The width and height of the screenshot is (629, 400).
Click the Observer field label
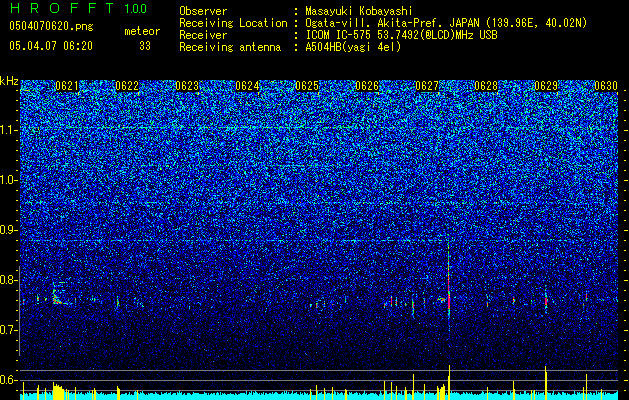203,11
